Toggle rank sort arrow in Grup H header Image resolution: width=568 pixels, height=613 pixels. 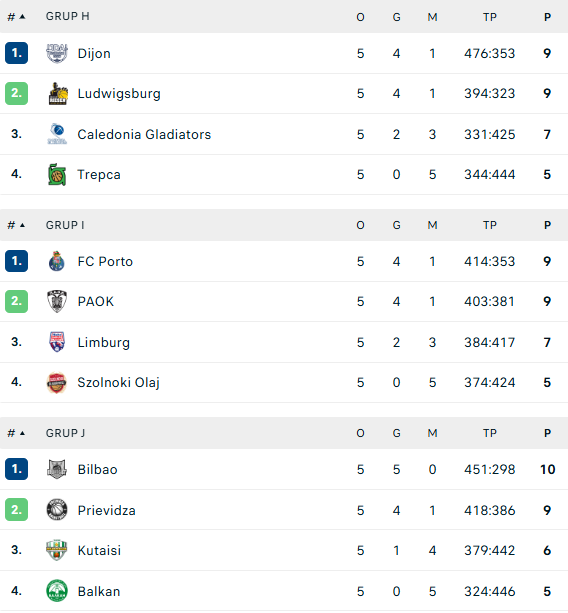coord(22,16)
